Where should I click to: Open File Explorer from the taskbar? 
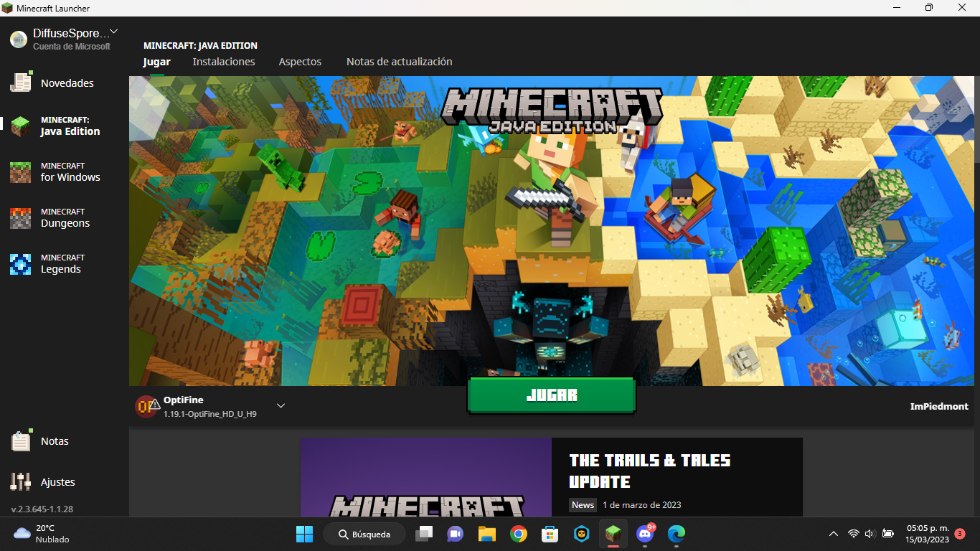(x=487, y=534)
